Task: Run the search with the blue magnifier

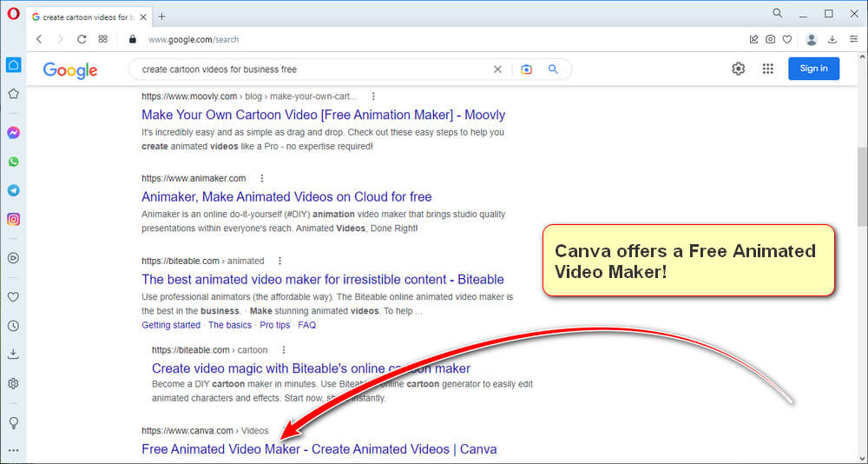Action: [553, 70]
